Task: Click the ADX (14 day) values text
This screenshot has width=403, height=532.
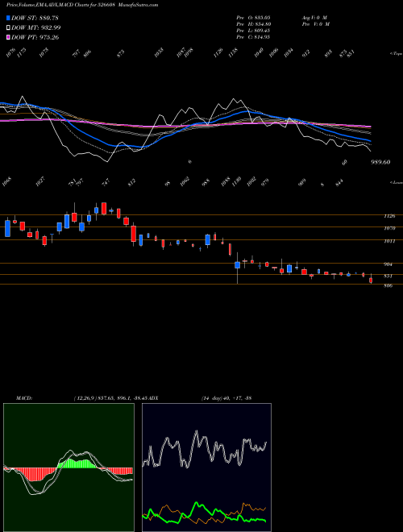Action: coord(226,397)
